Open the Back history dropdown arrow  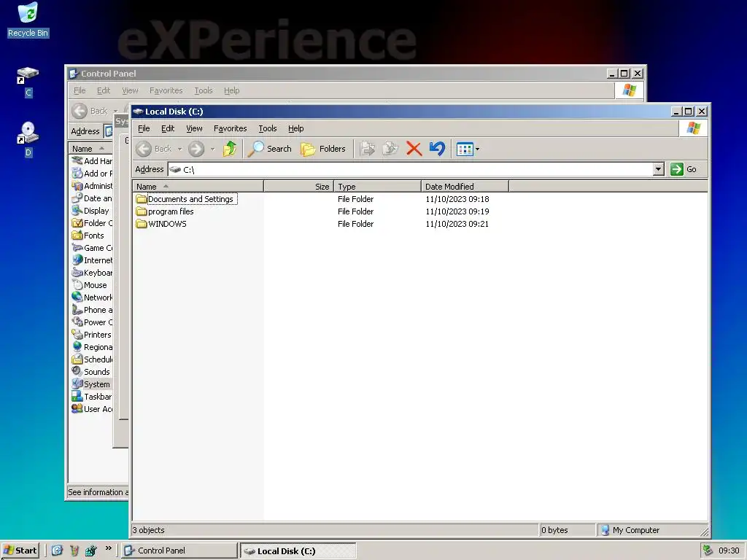pos(179,149)
